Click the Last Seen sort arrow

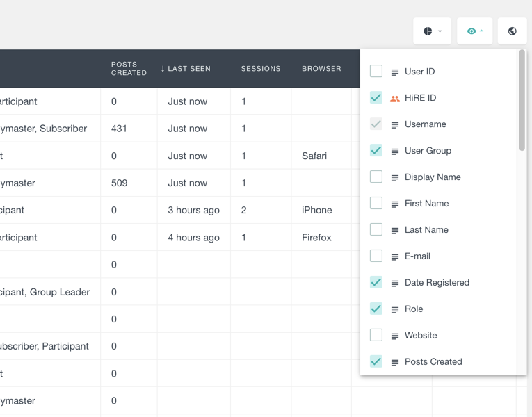point(163,69)
